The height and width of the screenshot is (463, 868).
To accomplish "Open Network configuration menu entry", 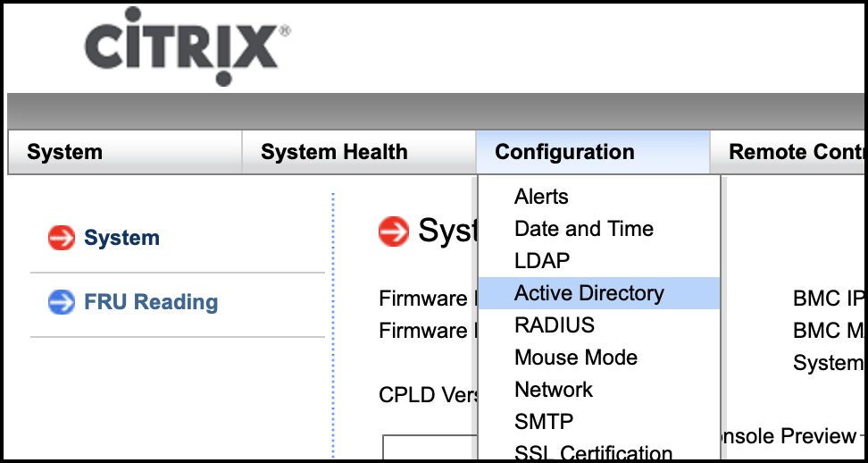I will pos(599,390).
